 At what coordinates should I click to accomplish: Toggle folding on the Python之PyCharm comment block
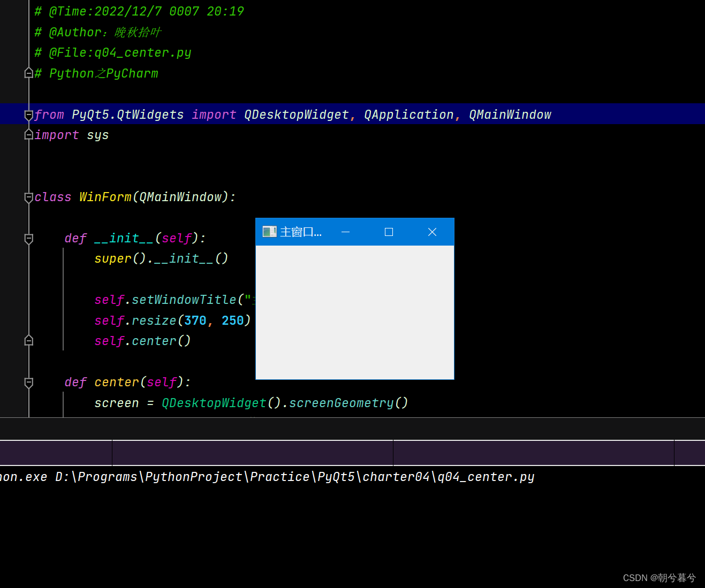[x=28, y=73]
